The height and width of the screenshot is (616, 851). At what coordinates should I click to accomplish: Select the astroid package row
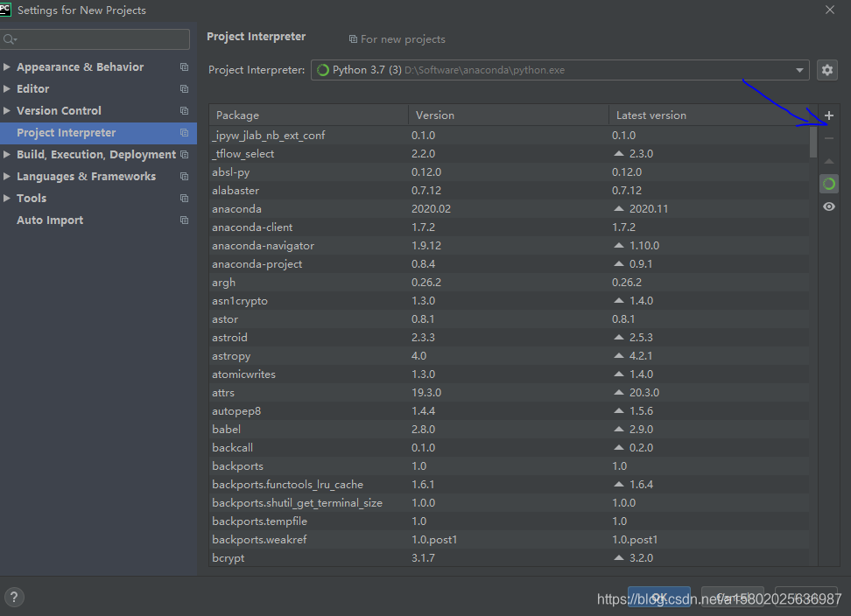click(x=509, y=337)
